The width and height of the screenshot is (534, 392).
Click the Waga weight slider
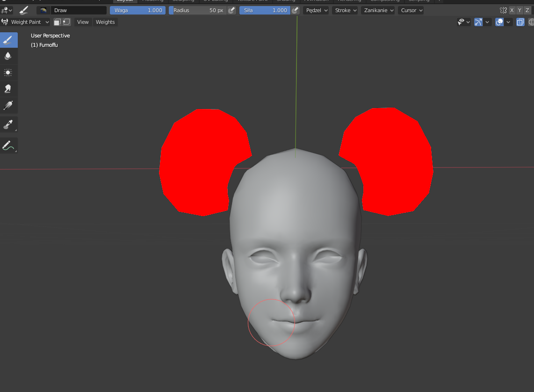tap(137, 10)
